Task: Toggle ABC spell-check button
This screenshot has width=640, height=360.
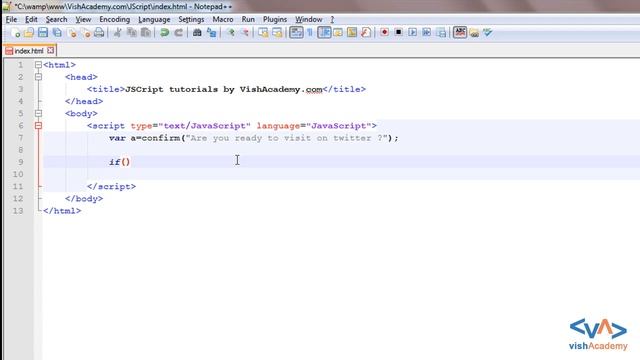Action: pos(460,32)
